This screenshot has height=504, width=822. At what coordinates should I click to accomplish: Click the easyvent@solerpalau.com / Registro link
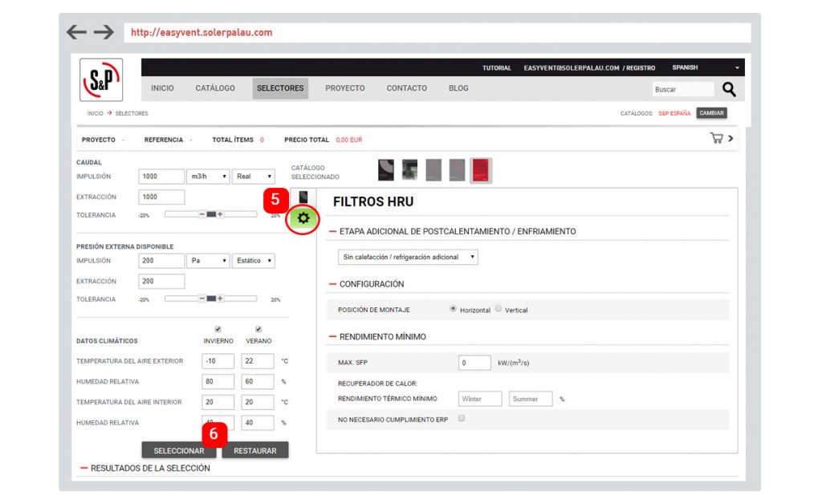589,68
